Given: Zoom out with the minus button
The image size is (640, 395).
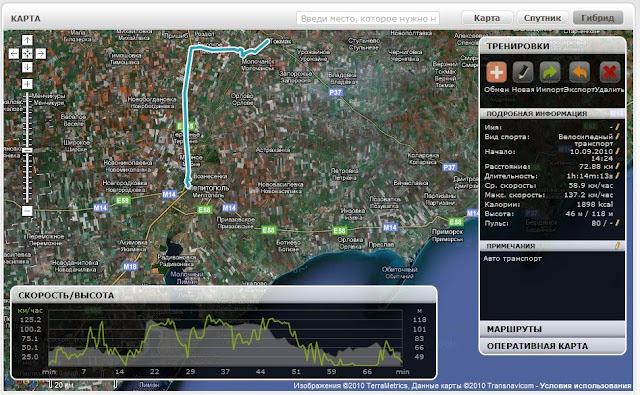Looking at the screenshot, I should pos(27,211).
